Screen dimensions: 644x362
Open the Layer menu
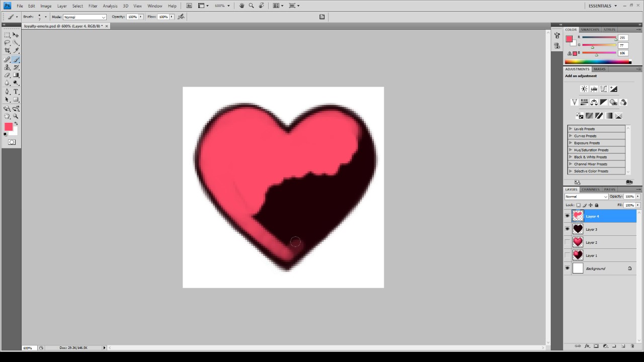tap(62, 6)
